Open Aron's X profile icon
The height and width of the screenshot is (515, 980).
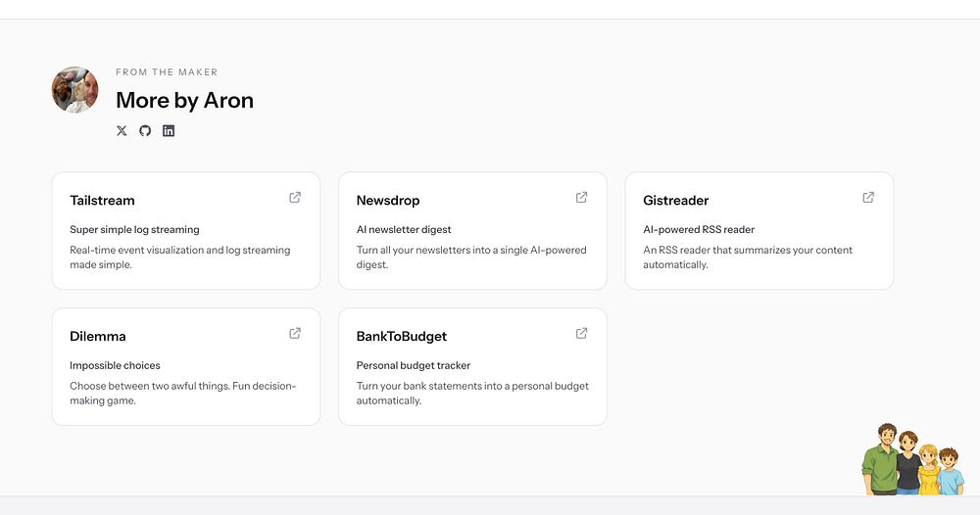122,131
